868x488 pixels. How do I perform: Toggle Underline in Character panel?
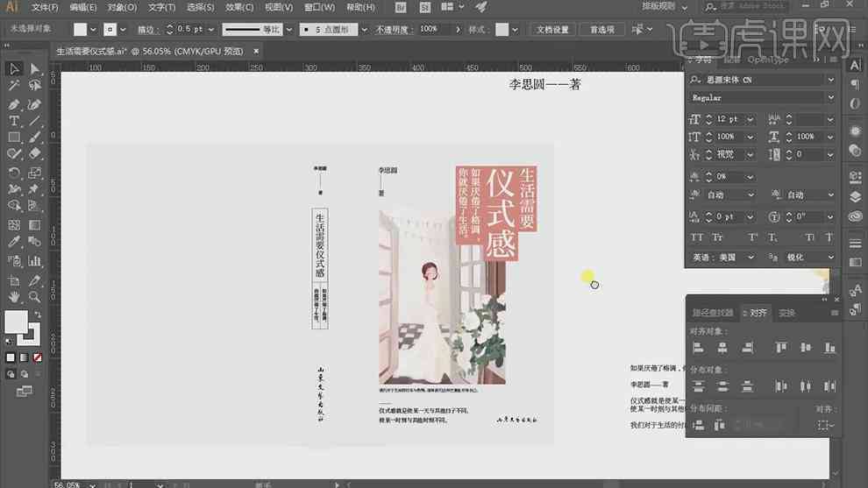(x=809, y=237)
